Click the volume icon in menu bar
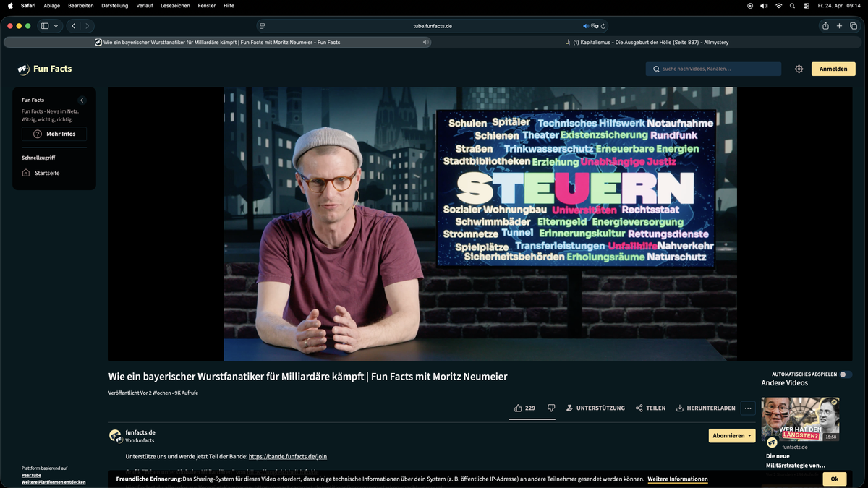 pyautogui.click(x=764, y=5)
